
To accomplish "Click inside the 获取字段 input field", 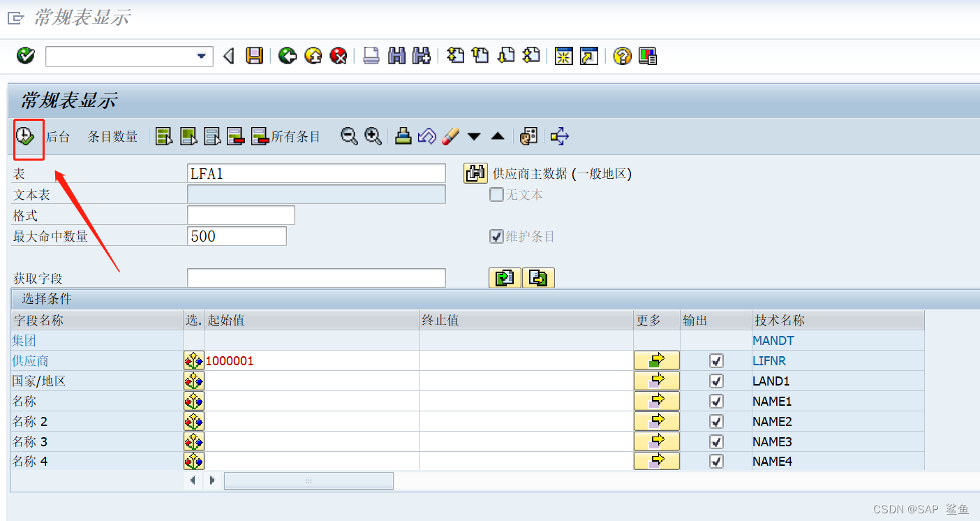I will pos(315,278).
